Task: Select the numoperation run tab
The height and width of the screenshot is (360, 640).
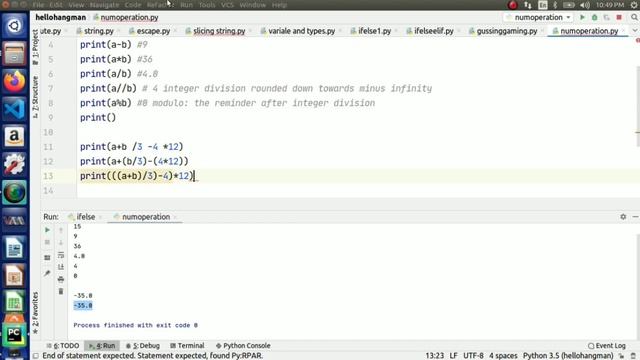Action: 146,217
